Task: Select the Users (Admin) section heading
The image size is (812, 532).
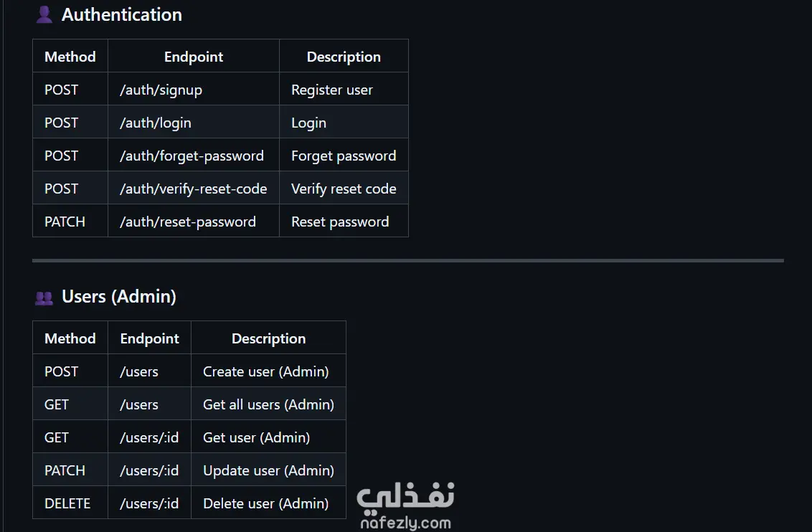Action: [118, 297]
